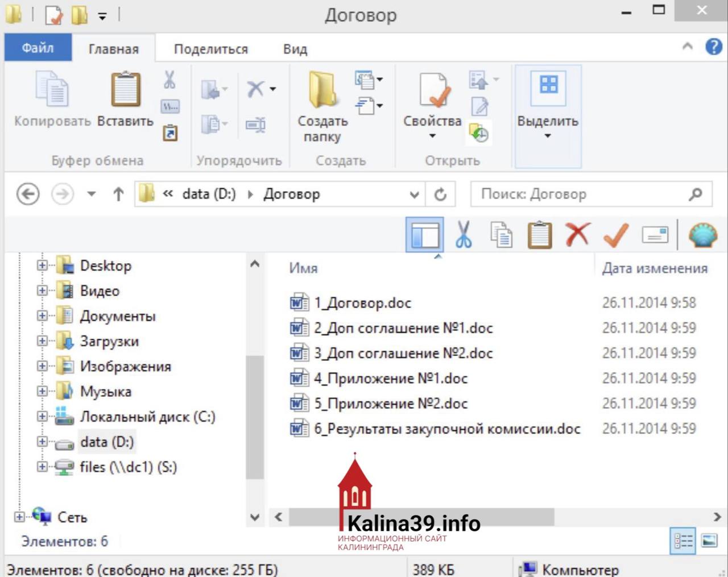Click the horizontal scrollbar in file list

click(x=421, y=517)
